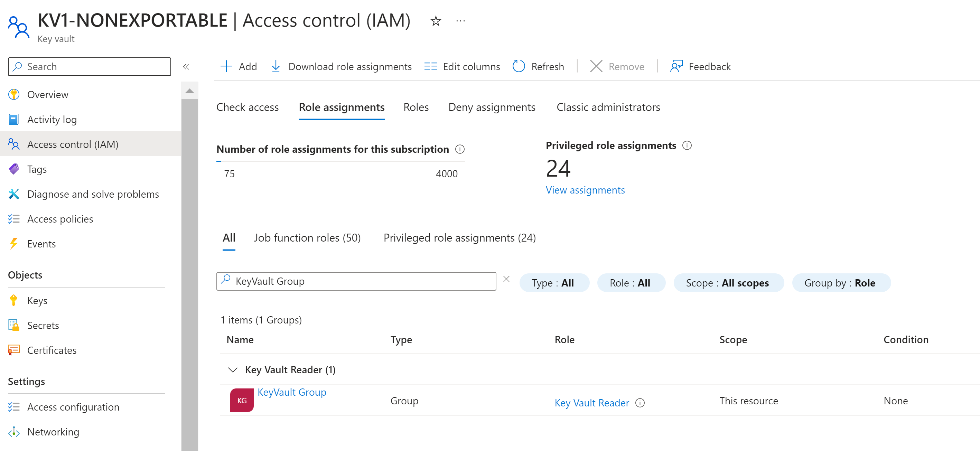Open Keys under Objects
Viewport: 980px width, 451px height.
click(x=37, y=300)
